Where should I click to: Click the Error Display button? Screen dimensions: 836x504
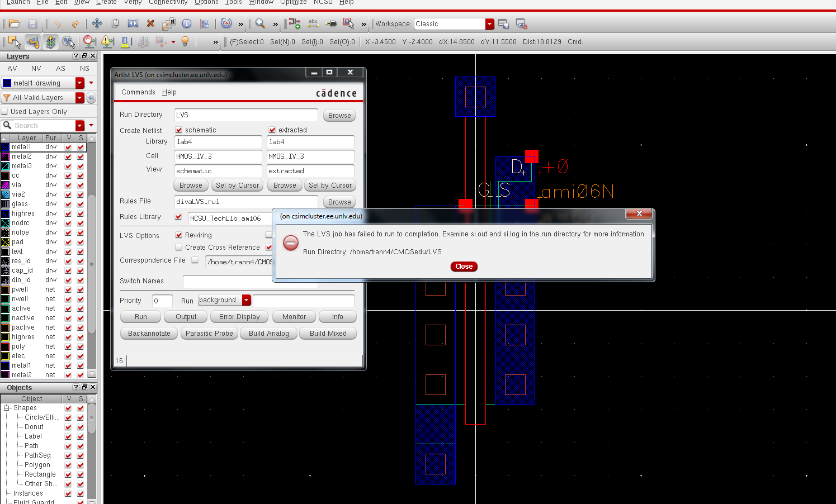(x=239, y=317)
